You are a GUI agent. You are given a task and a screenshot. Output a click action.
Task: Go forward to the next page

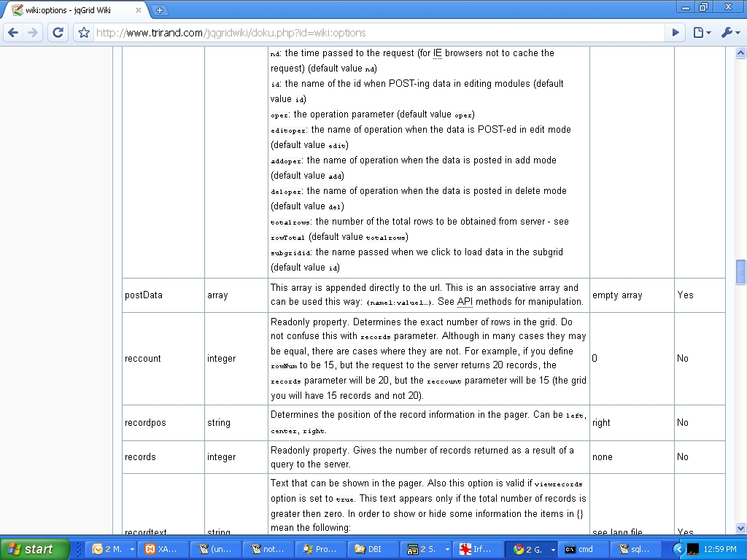pos(33,32)
